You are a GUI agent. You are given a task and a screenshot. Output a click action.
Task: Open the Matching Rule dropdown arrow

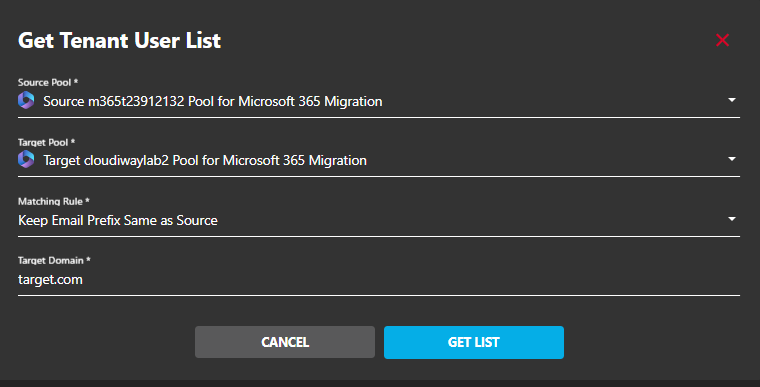(x=732, y=219)
